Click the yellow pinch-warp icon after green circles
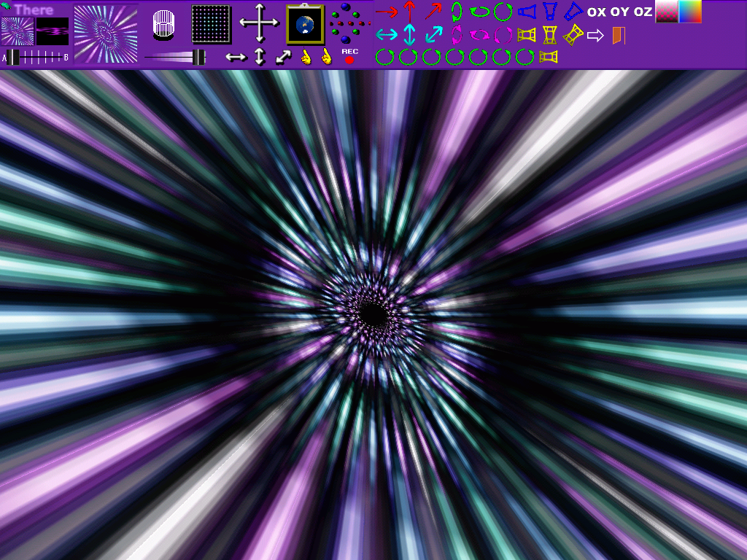This screenshot has height=560, width=747. tap(549, 57)
